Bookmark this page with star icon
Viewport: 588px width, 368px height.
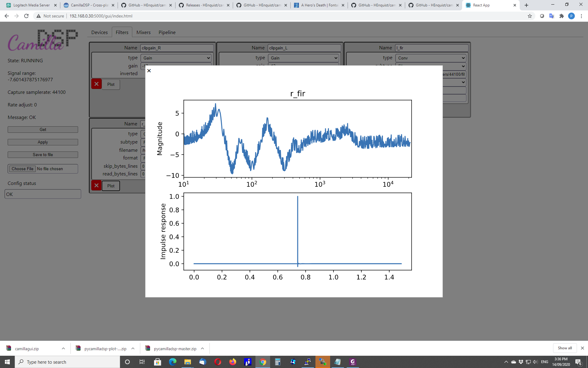530,16
